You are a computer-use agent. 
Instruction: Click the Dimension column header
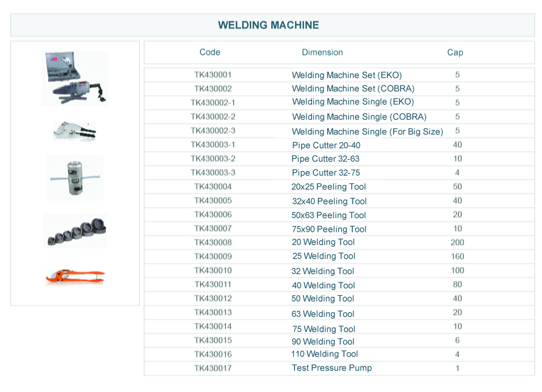pos(322,52)
